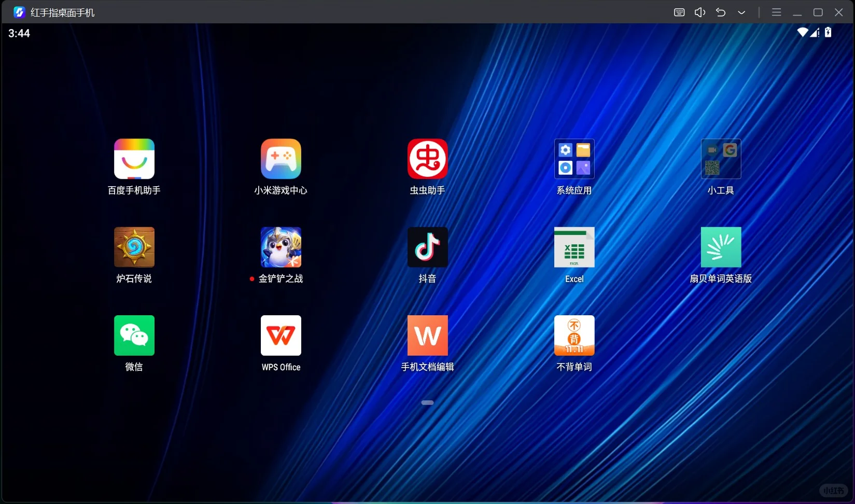This screenshot has width=855, height=504.
Task: Tap the cellular signal status icon
Action: click(815, 32)
